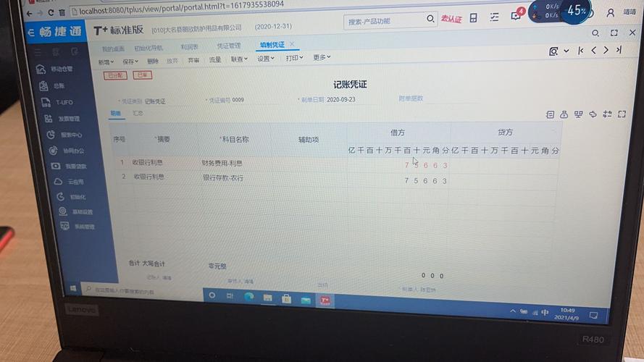The height and width of the screenshot is (362, 644).
Task: Click the swap arrows icon above table
Action: click(x=593, y=114)
